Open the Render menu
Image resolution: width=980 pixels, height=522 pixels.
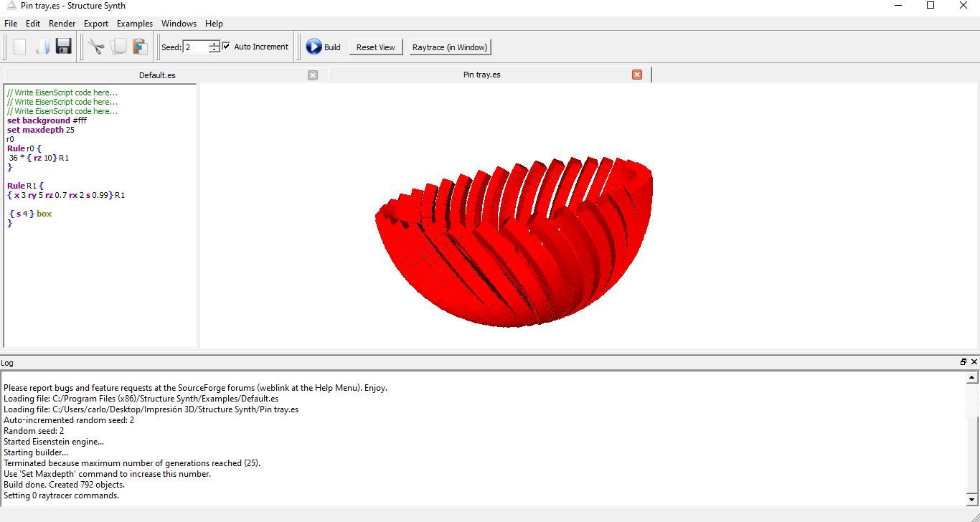coord(62,24)
